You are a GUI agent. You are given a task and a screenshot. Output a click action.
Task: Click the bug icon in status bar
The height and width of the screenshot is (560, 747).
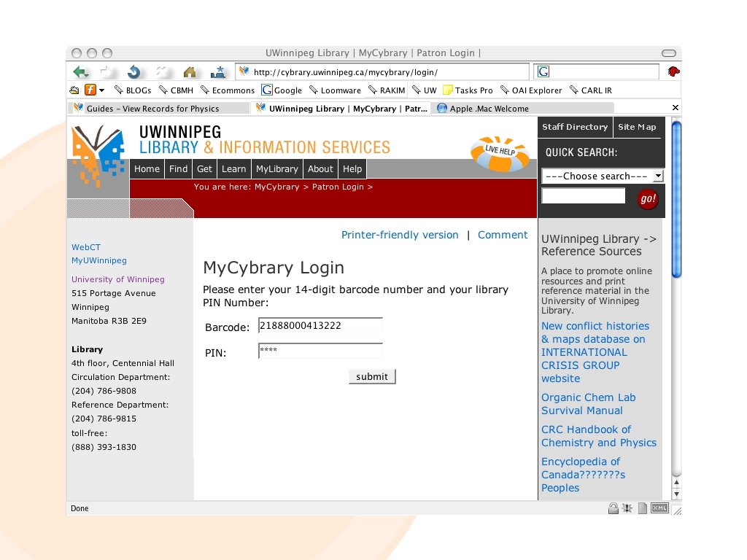click(627, 508)
